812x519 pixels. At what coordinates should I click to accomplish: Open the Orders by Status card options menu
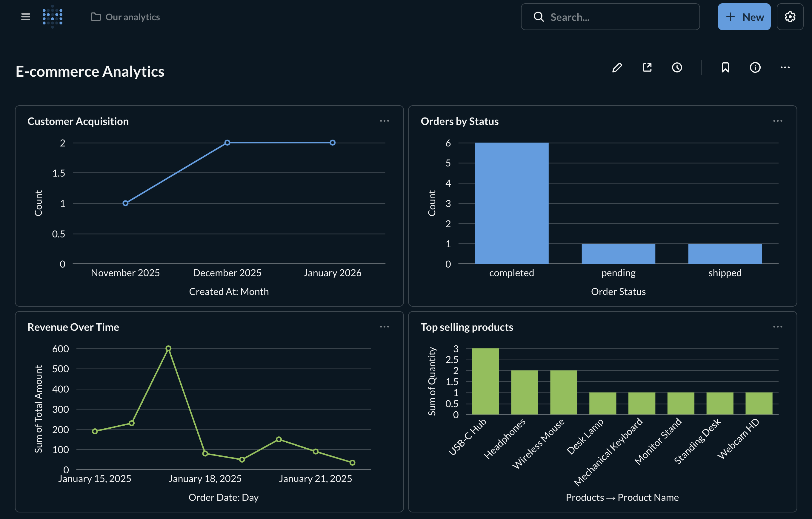778,121
